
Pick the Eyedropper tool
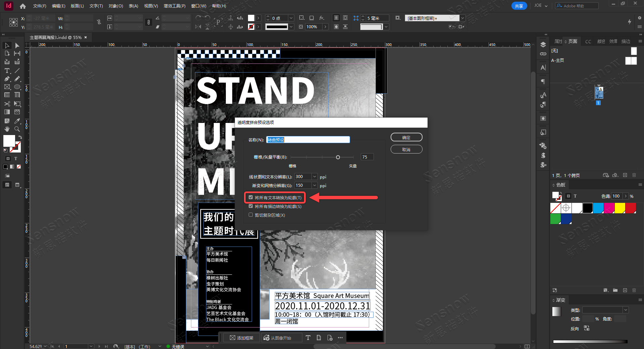17,121
